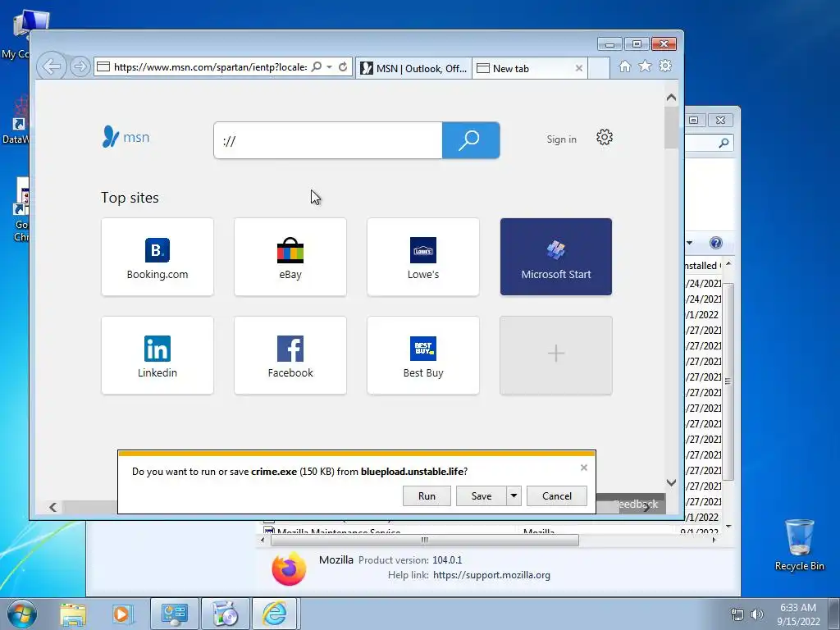Click the blue MSN search button
Image resolution: width=840 pixels, height=630 pixels.
pos(471,140)
